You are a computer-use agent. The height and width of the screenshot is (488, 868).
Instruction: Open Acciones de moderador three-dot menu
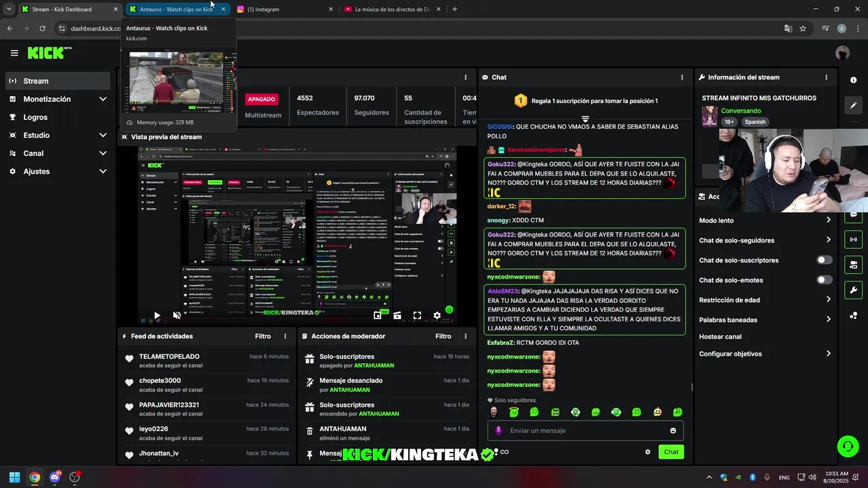click(x=465, y=336)
